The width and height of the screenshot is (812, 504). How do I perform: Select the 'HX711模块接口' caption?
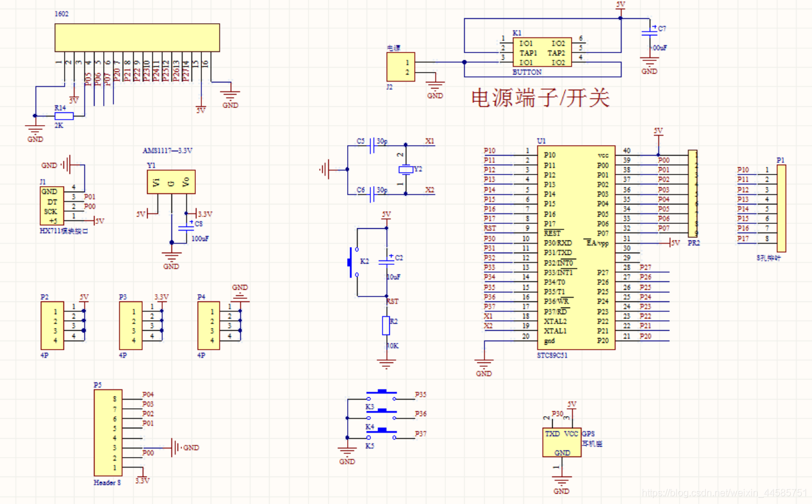(x=63, y=231)
